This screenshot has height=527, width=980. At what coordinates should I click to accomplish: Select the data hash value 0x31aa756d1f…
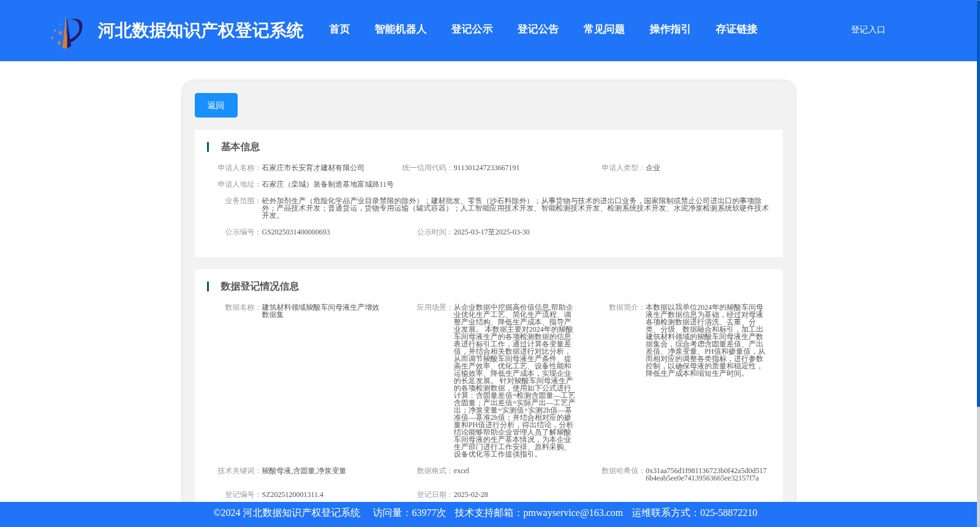[706, 474]
